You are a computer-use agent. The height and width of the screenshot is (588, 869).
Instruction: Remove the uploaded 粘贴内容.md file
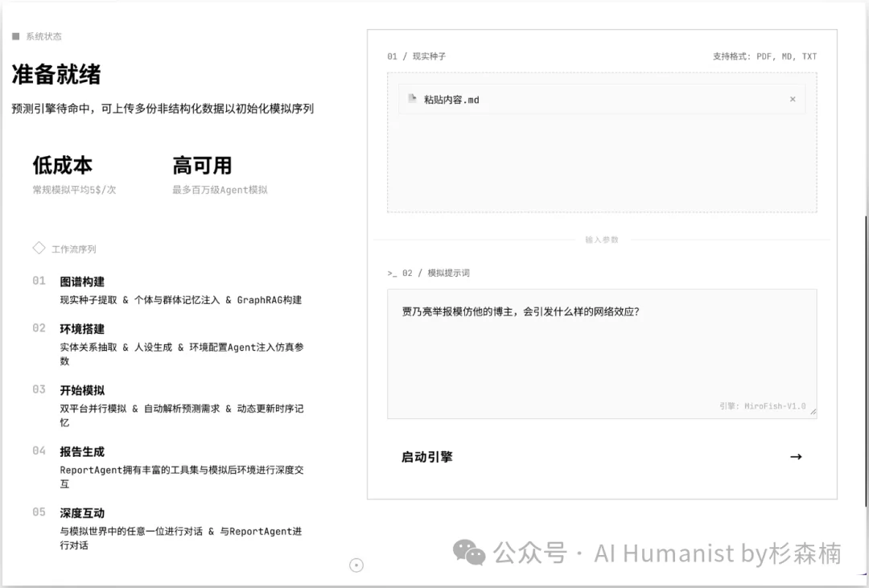click(x=793, y=99)
